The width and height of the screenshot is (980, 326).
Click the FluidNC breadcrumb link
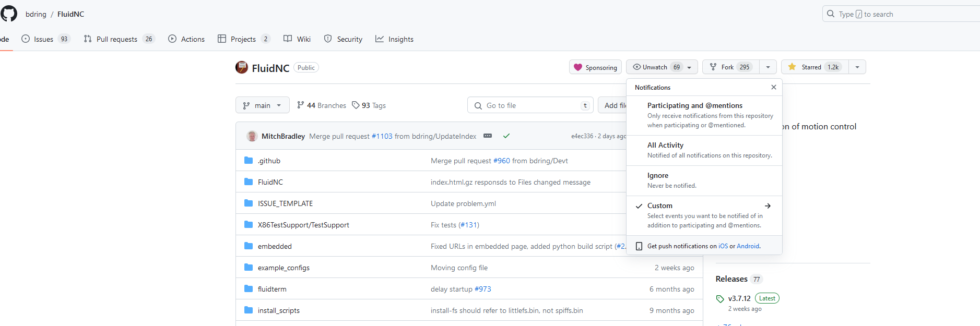(x=70, y=14)
